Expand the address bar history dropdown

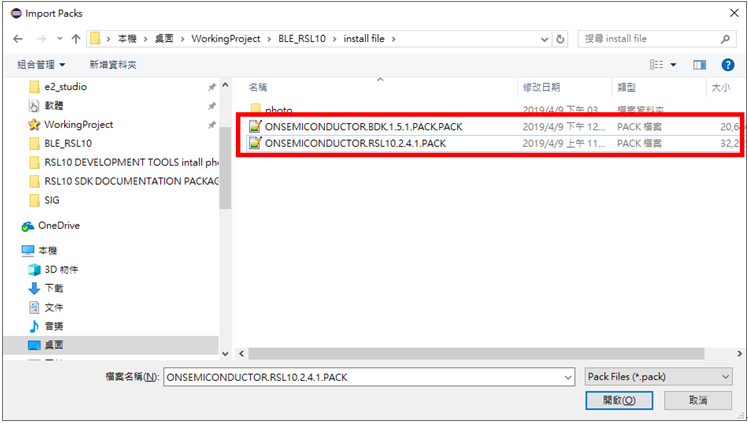544,39
